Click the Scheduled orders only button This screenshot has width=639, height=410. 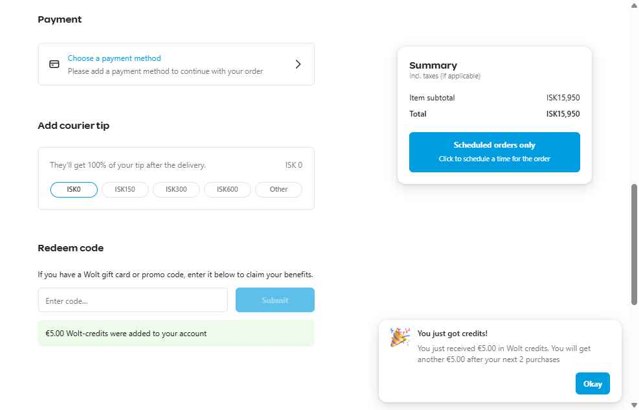point(494,152)
